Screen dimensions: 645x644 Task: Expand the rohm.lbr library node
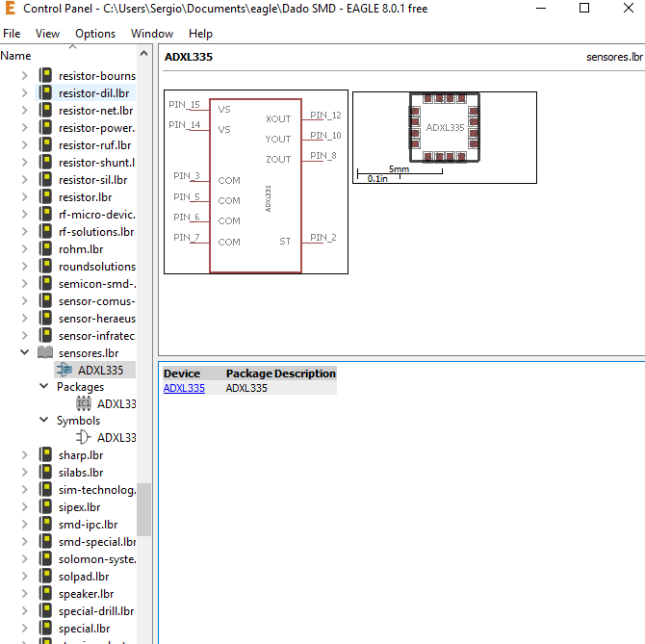click(x=25, y=249)
